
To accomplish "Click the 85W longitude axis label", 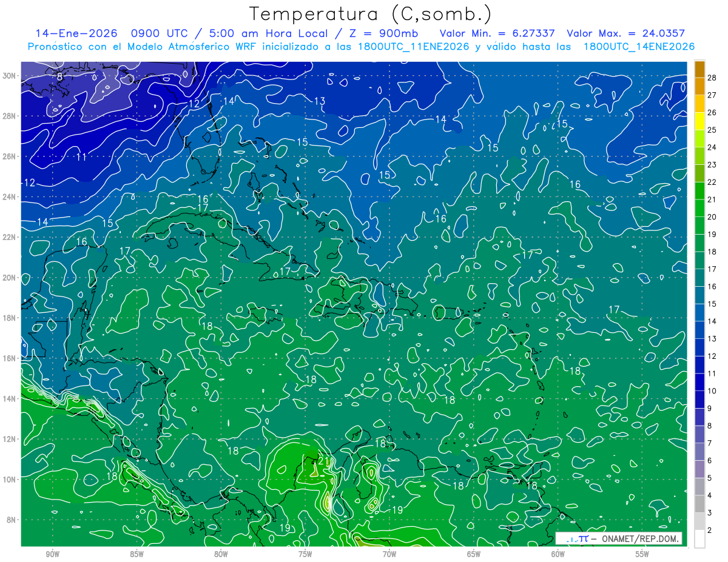I will [136, 554].
